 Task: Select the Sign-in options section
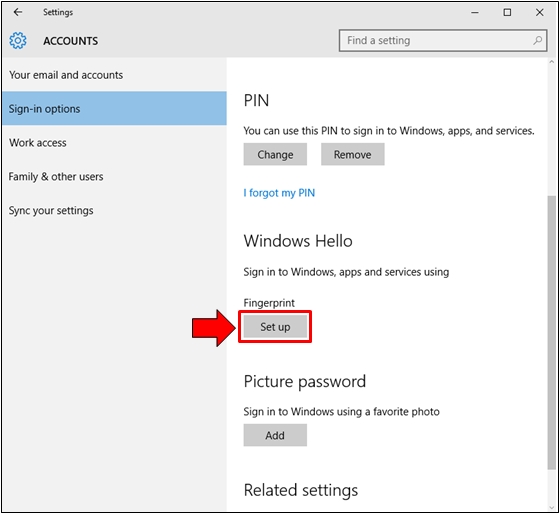(114, 109)
